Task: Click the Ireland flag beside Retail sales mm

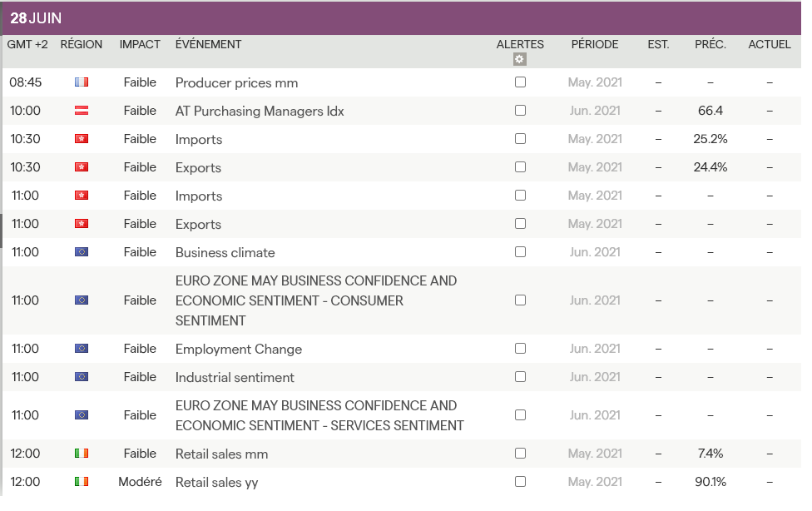Action: click(x=82, y=454)
